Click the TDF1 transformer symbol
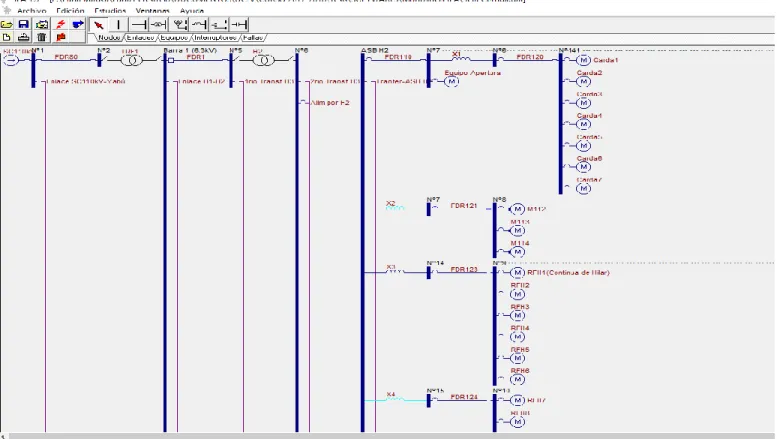Viewport: 777px width, 439px height. [131, 60]
